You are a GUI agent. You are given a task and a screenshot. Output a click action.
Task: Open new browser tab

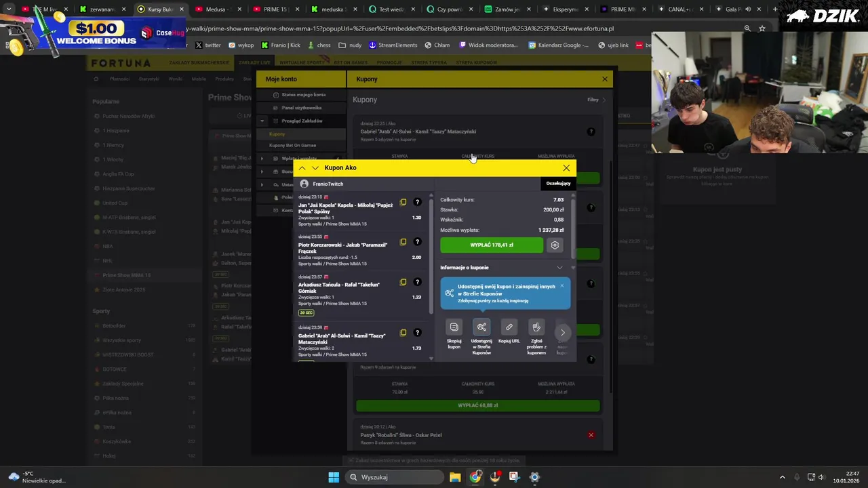coord(775,9)
